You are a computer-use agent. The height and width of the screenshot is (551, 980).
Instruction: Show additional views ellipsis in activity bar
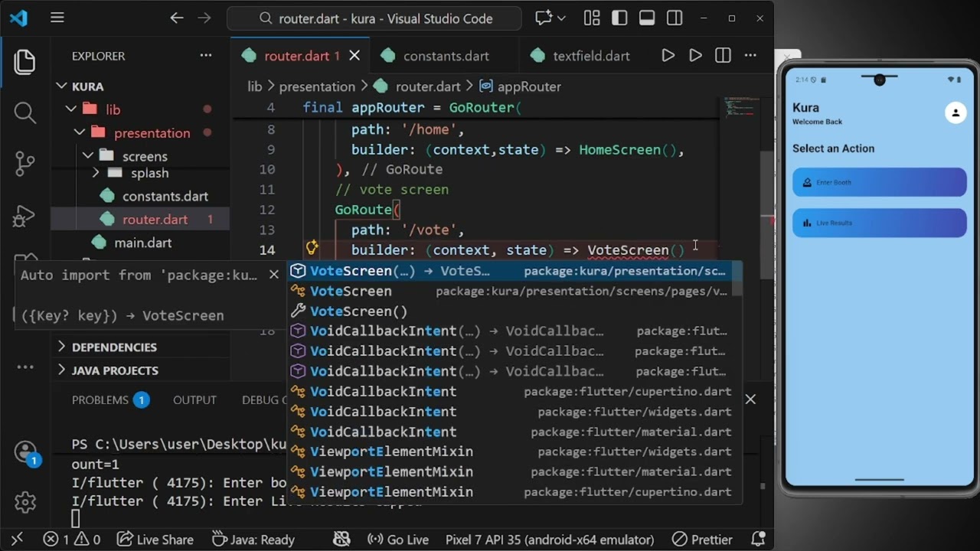point(24,367)
